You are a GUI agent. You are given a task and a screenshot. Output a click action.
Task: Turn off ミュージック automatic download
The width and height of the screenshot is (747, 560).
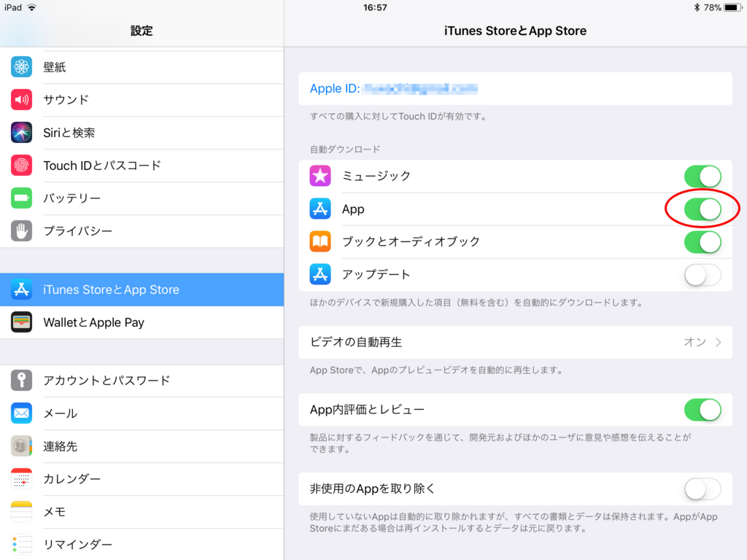pyautogui.click(x=703, y=176)
